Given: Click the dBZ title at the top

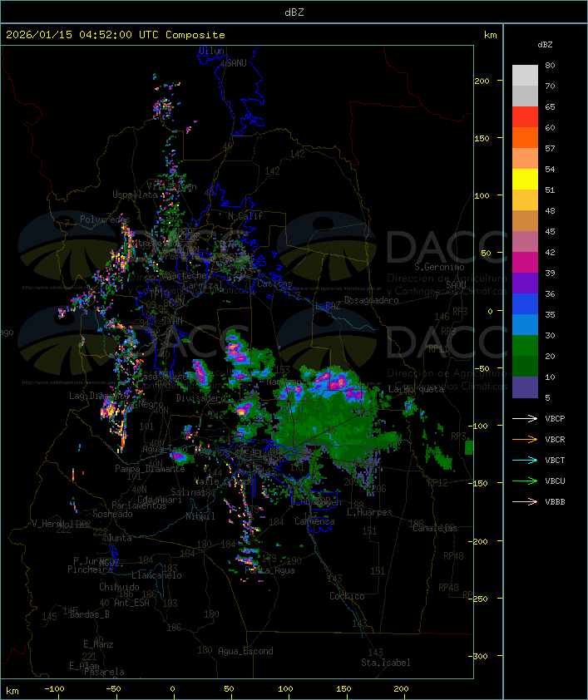Looking at the screenshot, I should click(294, 12).
